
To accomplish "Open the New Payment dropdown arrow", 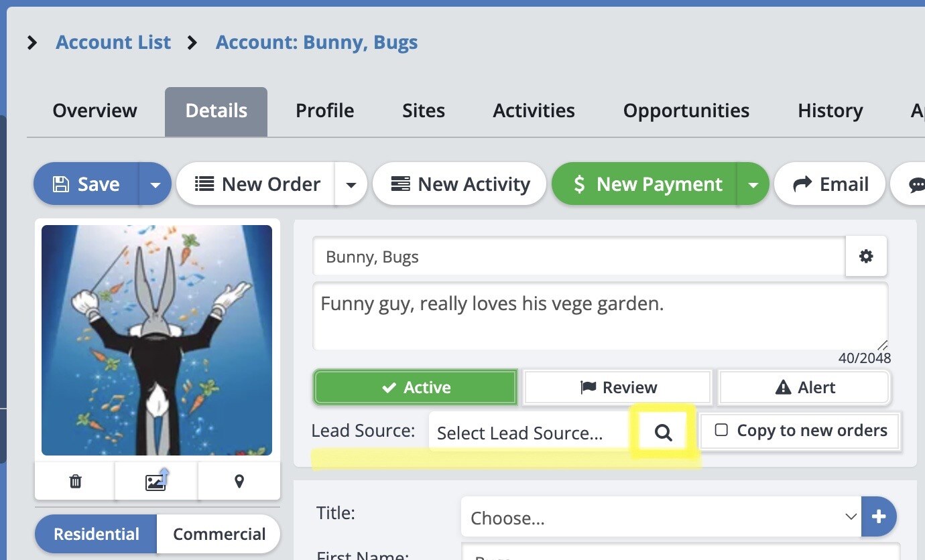I will pos(753,184).
